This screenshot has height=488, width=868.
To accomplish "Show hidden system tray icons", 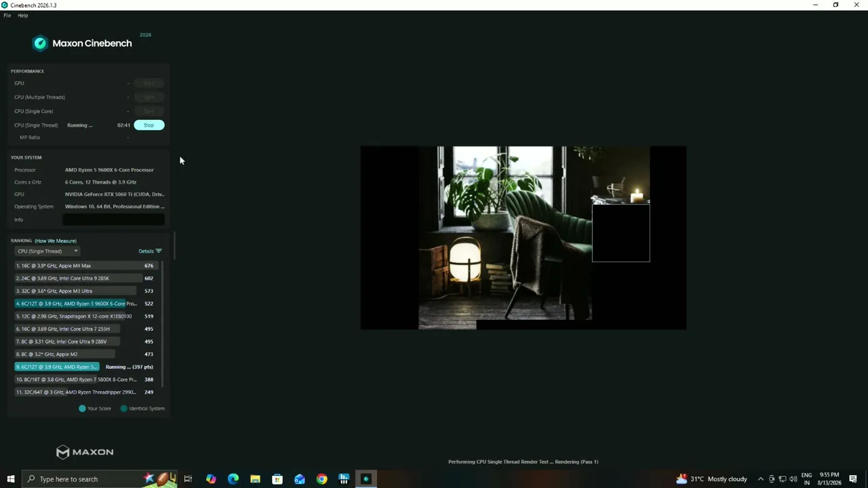I will pos(760,479).
